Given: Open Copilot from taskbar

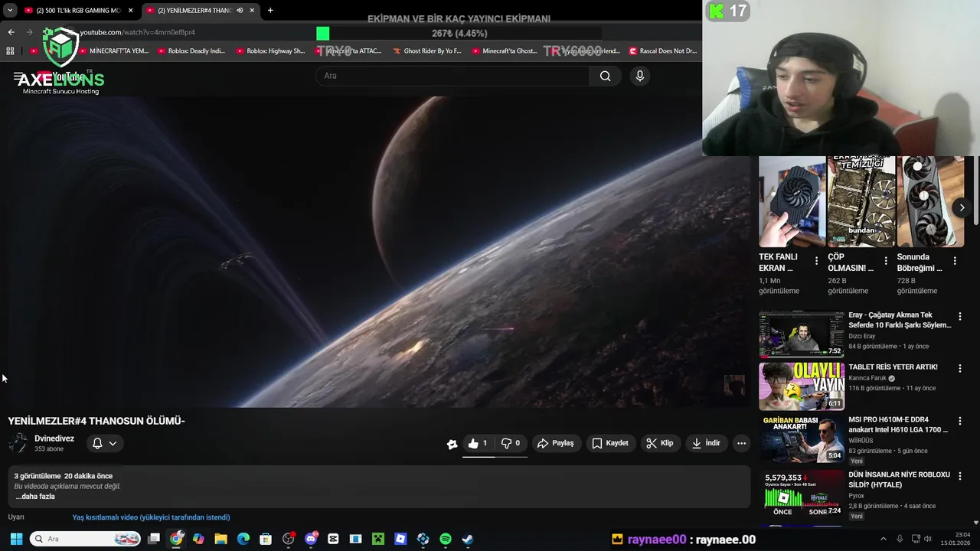Looking at the screenshot, I should tap(198, 539).
